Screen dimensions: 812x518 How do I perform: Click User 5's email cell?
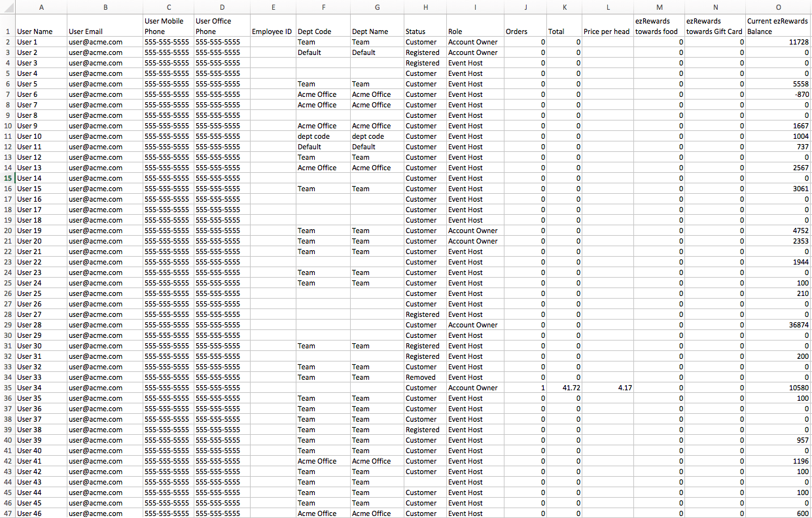pos(105,84)
